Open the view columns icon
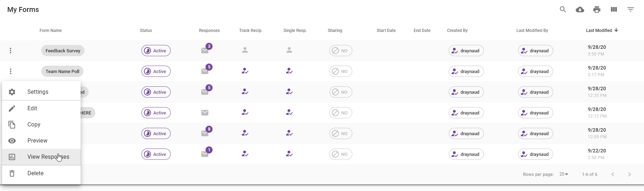This screenshot has width=644, height=191. pos(614,9)
